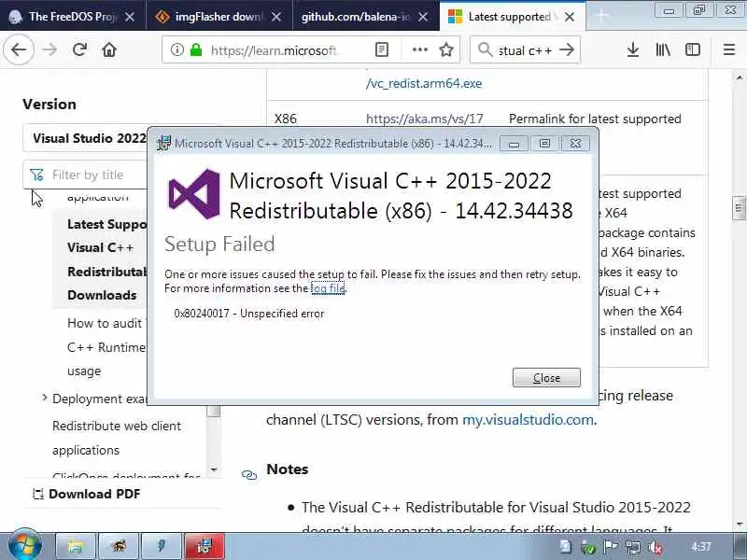The image size is (747, 560).
Task: Click the green secure padlock icon
Action: [196, 49]
